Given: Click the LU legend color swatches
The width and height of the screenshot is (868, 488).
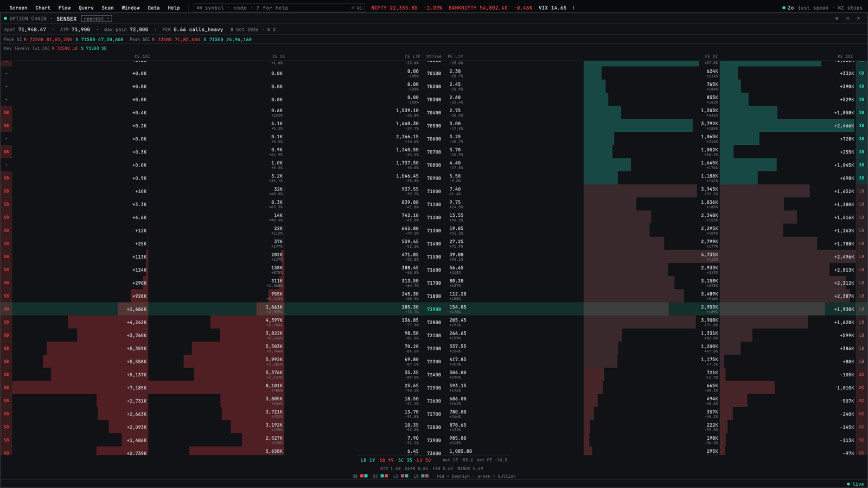Looking at the screenshot, I should coord(405,476).
